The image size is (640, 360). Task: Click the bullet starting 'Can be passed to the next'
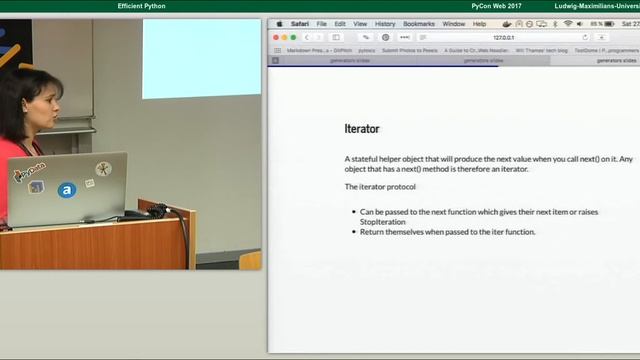[x=478, y=217]
